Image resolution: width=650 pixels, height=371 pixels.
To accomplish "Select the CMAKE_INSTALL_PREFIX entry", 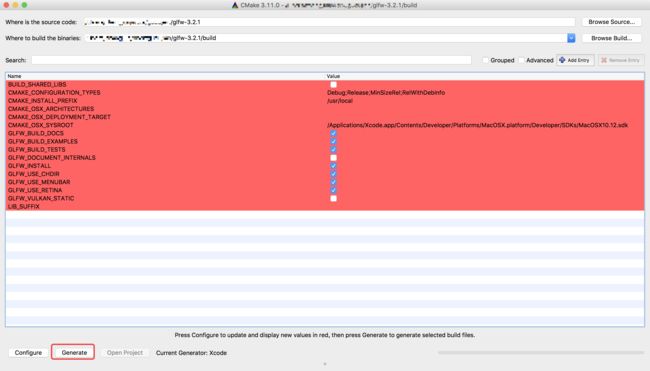I will point(43,101).
